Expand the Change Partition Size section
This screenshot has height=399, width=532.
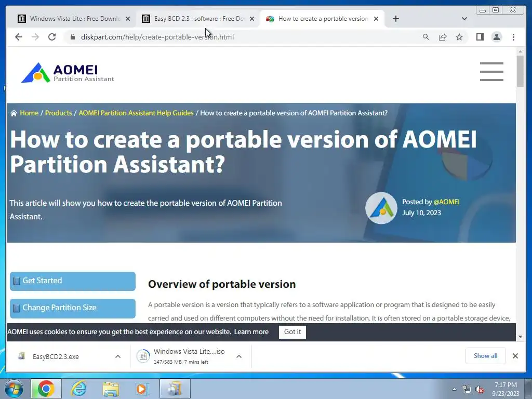[x=73, y=308]
